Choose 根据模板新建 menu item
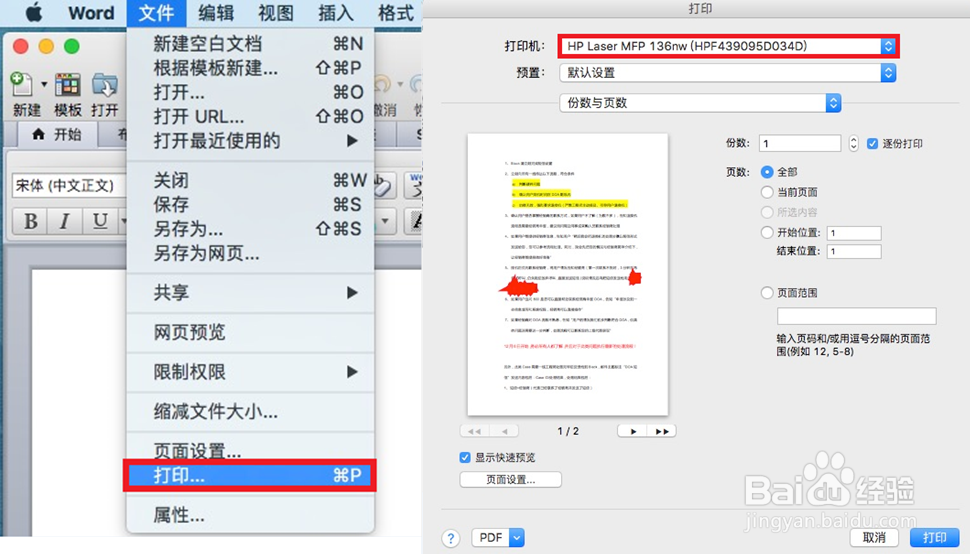 (x=250, y=68)
